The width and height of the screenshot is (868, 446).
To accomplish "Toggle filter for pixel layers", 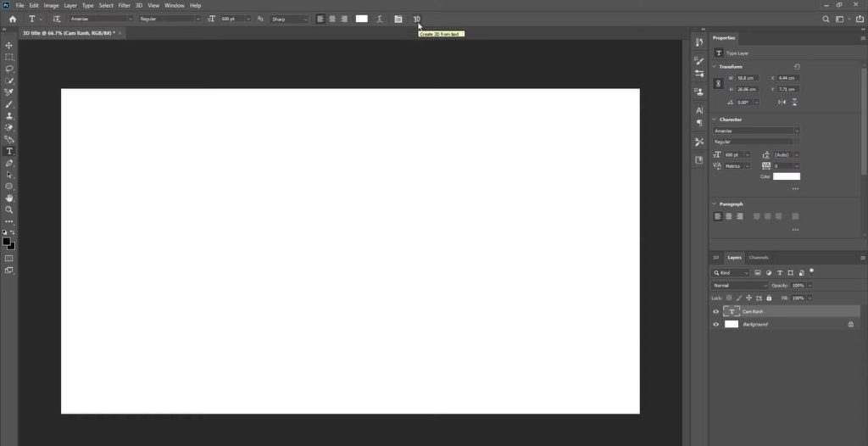I will click(x=758, y=272).
